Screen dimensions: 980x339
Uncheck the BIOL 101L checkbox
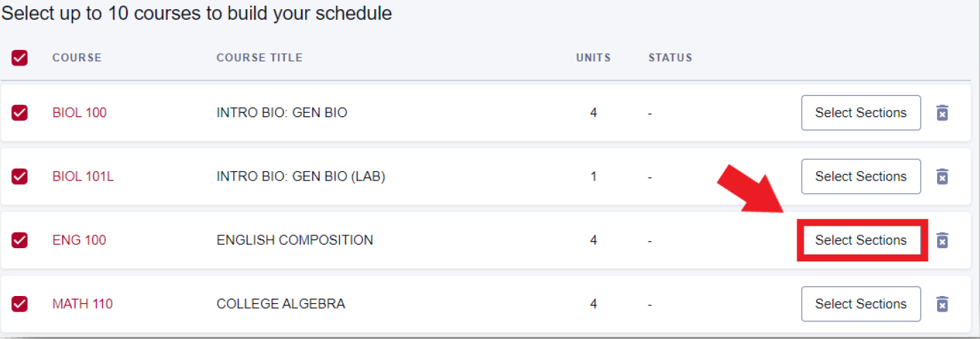pos(20,176)
